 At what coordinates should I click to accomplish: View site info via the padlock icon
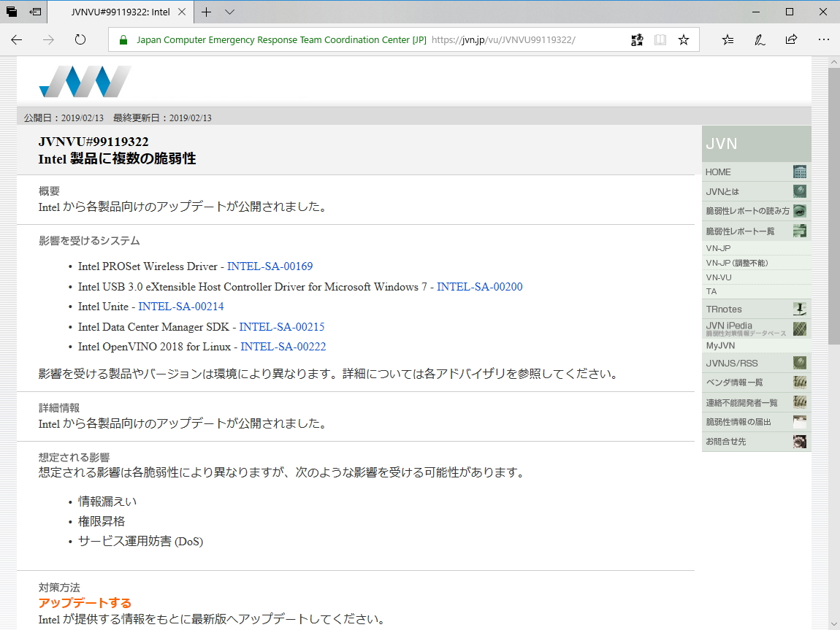[x=123, y=39]
